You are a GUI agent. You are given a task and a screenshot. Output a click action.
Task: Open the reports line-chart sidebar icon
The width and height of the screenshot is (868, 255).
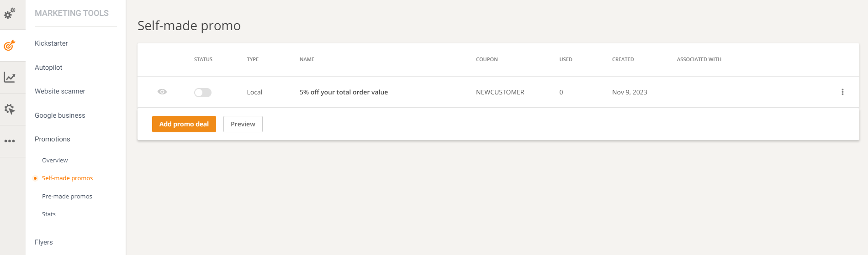point(10,78)
